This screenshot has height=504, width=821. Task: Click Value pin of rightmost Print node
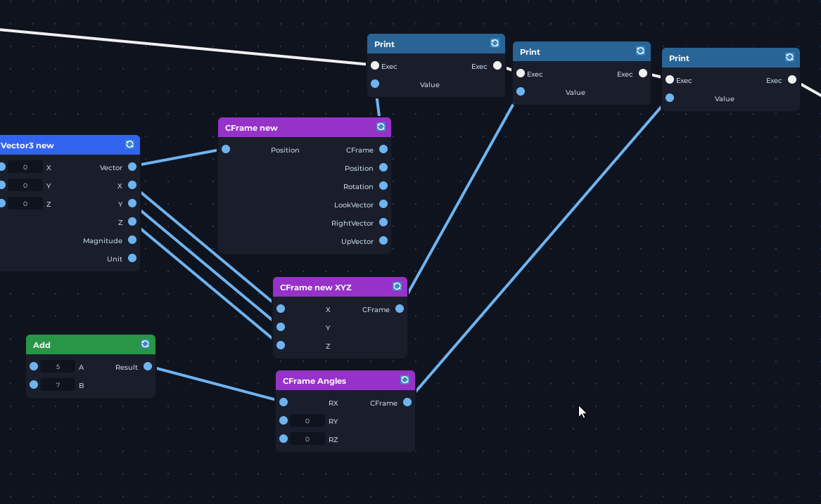tap(670, 98)
